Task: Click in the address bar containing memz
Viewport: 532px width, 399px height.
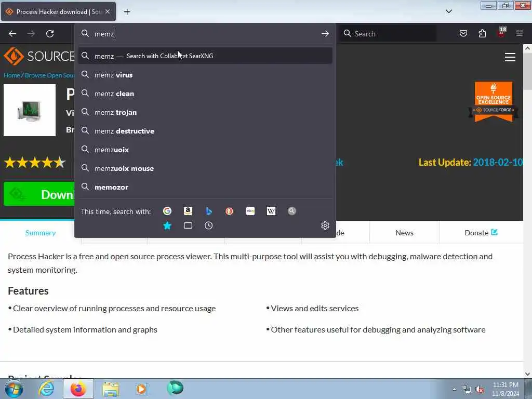Action: 205,34
